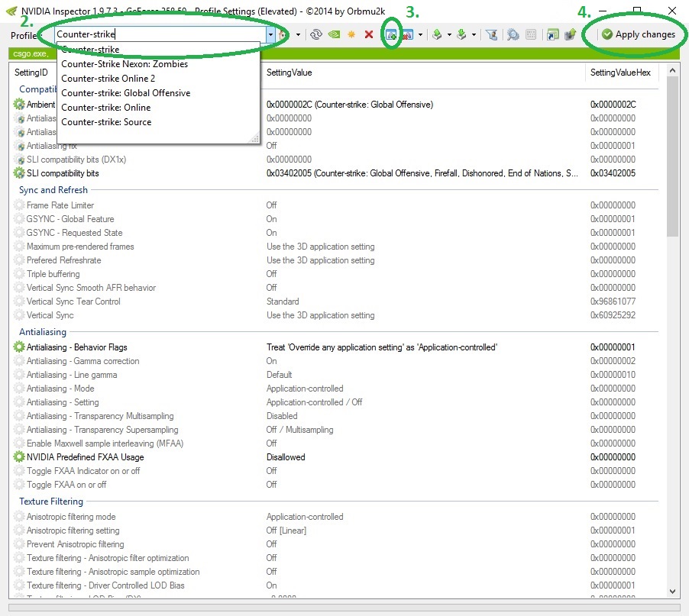This screenshot has height=616, width=689.
Task: Click the bottom horizontal scrollbar track
Action: click(344, 608)
